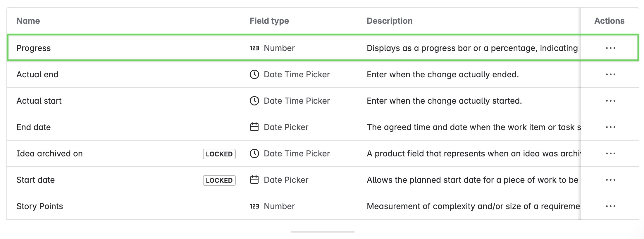
Task: Click calendar icon in Start date row
Action: click(254, 180)
